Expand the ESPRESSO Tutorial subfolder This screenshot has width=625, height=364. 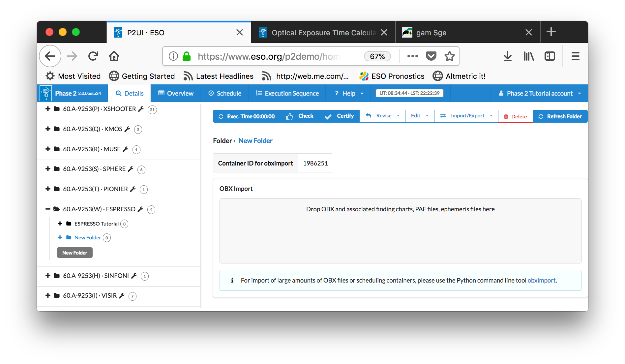click(60, 224)
